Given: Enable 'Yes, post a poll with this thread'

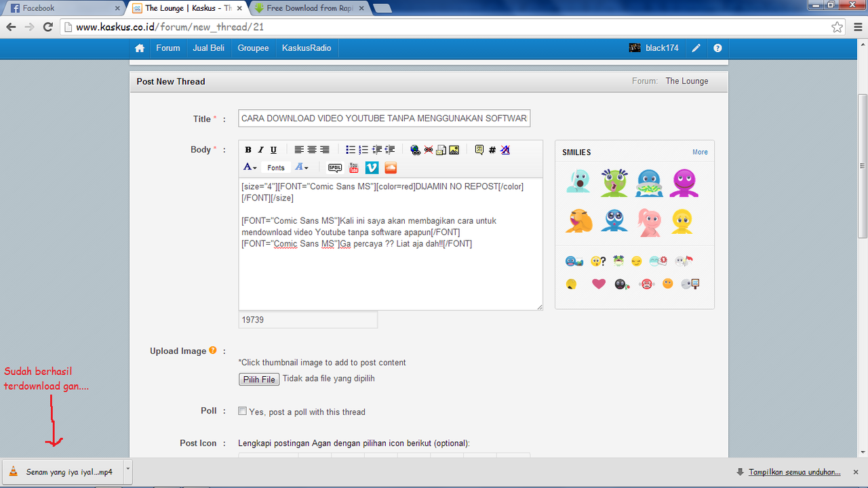Looking at the screenshot, I should (x=242, y=411).
